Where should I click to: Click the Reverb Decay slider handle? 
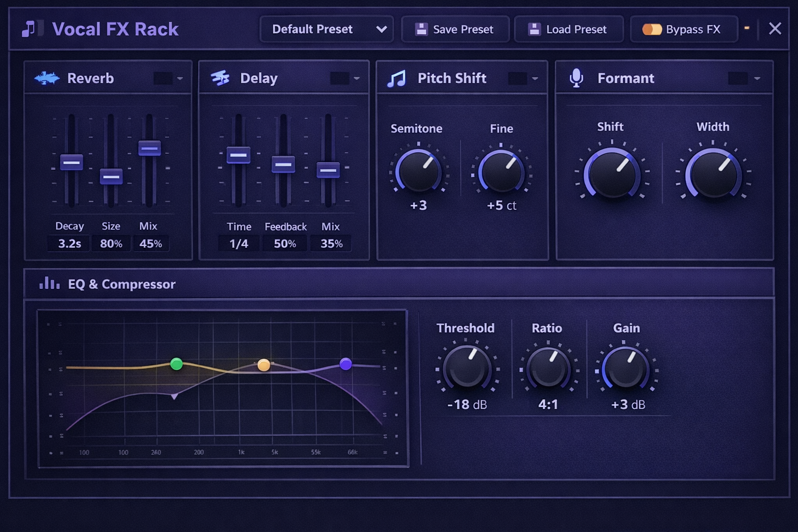click(72, 163)
